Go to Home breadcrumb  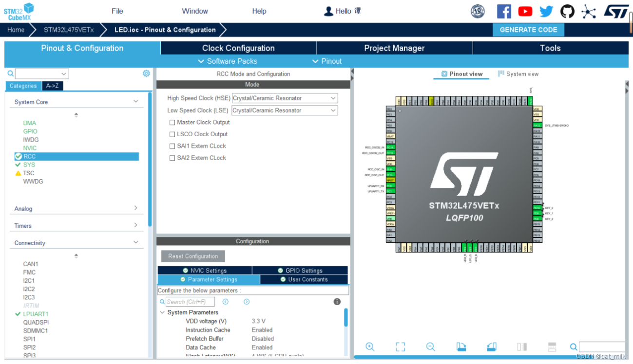(x=16, y=30)
